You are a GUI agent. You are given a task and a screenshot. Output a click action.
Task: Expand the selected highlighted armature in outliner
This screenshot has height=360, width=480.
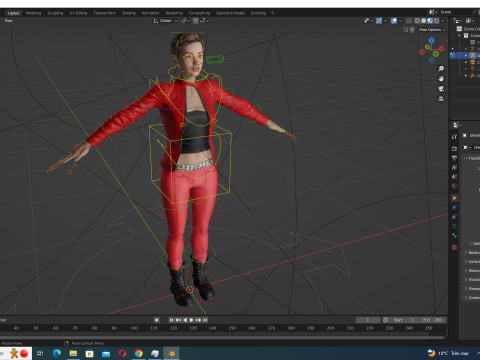click(466, 55)
